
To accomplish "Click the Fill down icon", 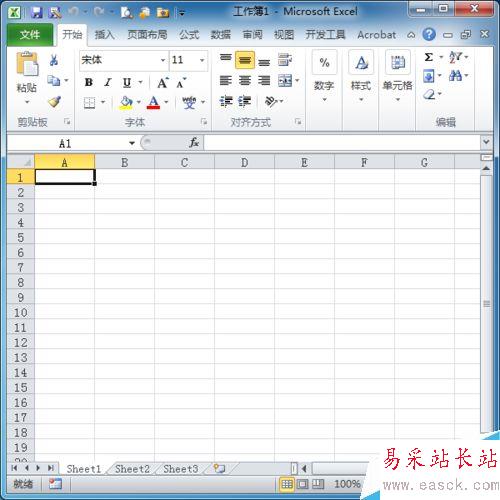I will [429, 76].
